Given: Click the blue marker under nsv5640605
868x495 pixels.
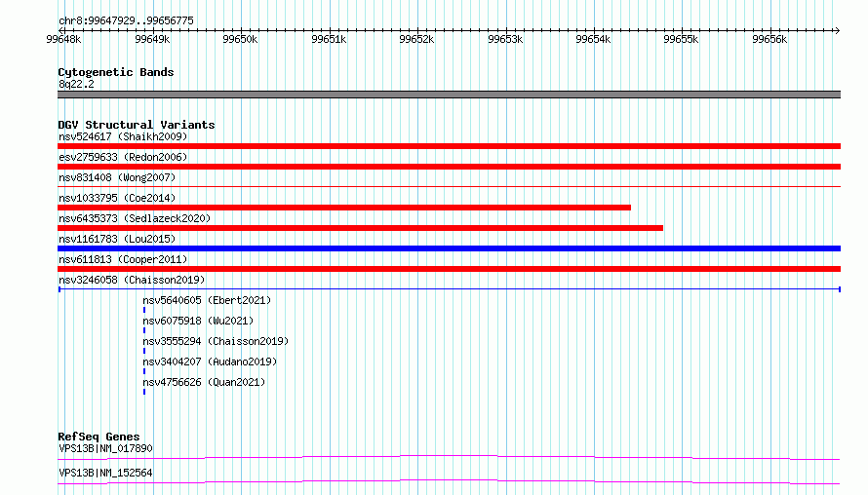Looking at the screenshot, I should point(144,310).
